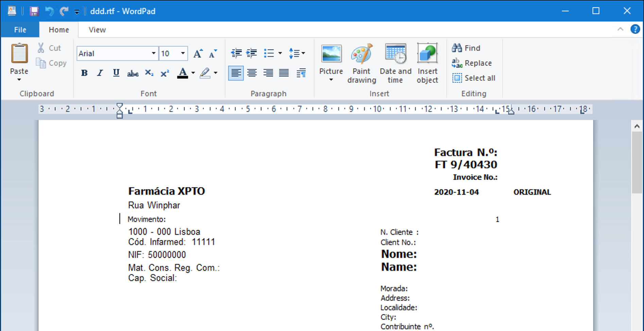
Task: Insert a Paint drawing
Action: click(x=361, y=63)
